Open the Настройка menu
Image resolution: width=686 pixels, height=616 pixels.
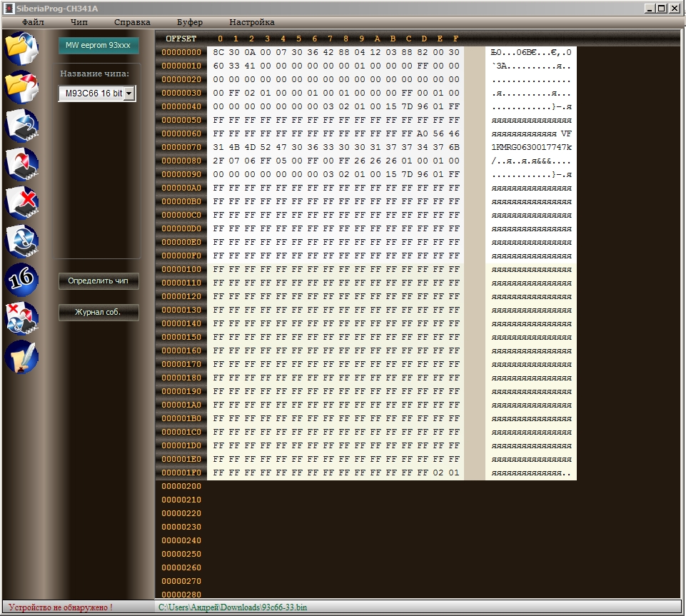pos(252,22)
